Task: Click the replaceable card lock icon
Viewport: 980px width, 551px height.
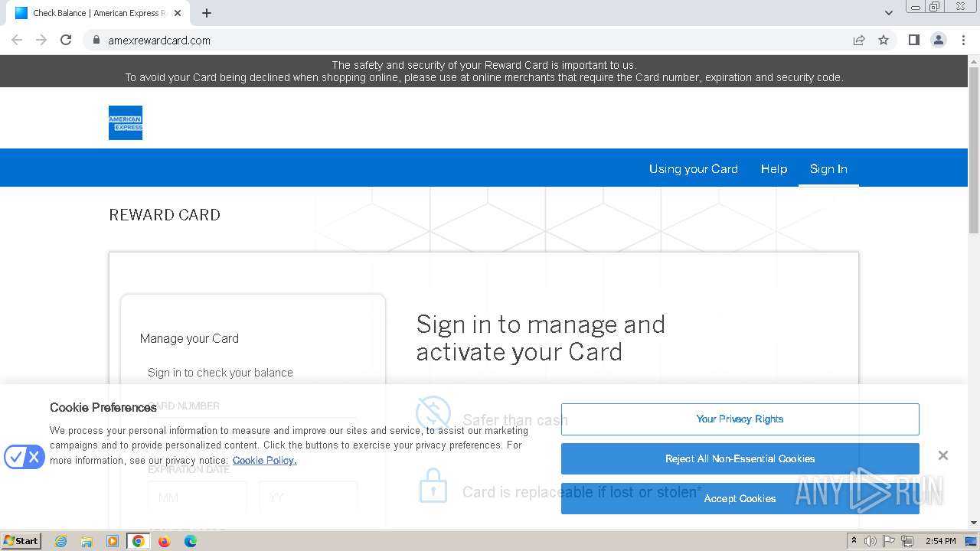Action: coord(433,485)
